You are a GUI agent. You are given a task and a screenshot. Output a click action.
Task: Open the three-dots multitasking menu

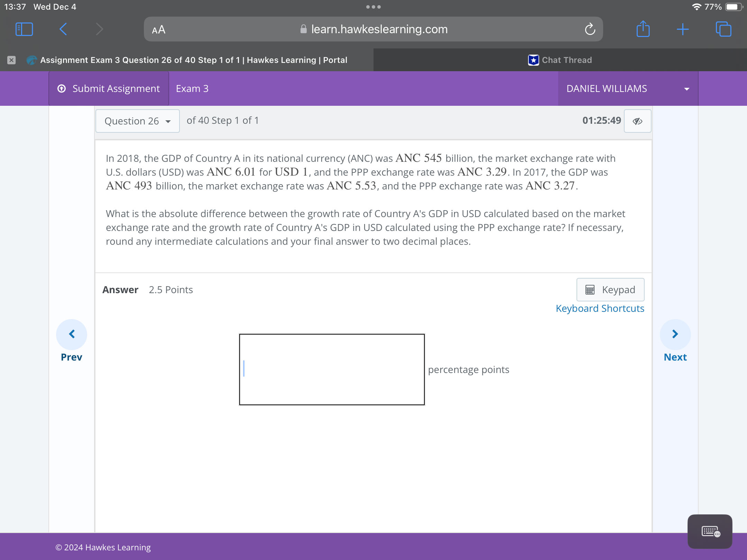(373, 7)
